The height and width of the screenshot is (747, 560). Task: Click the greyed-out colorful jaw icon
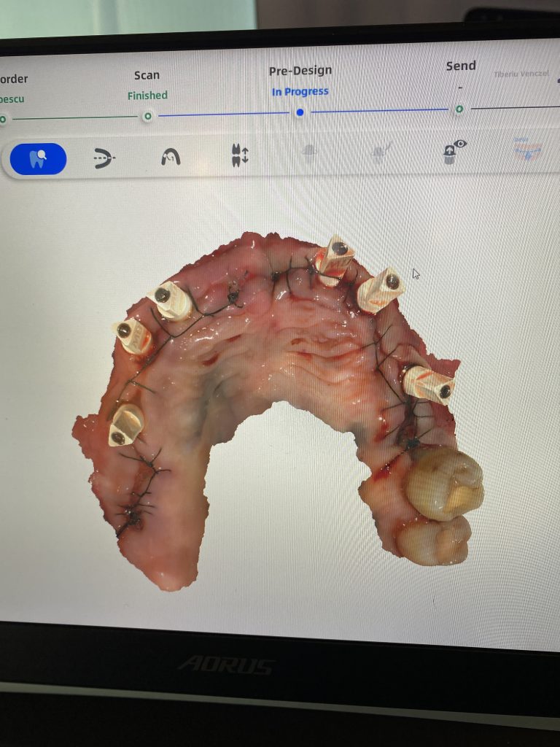(528, 149)
